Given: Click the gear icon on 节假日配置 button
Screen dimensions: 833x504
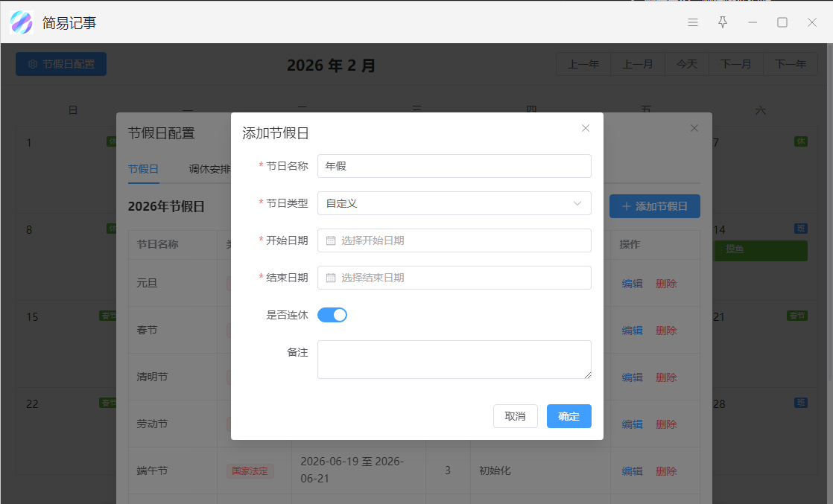Looking at the screenshot, I should (x=33, y=64).
